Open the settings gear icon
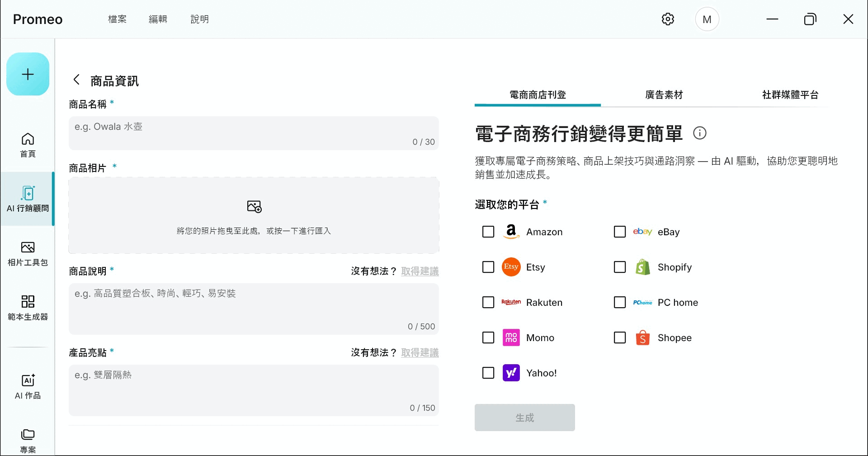This screenshot has height=456, width=868. tap(668, 19)
